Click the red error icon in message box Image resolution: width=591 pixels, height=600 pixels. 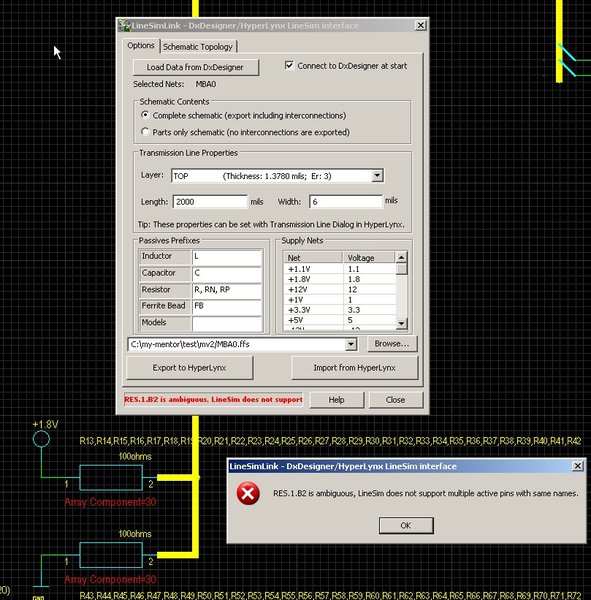[x=248, y=493]
